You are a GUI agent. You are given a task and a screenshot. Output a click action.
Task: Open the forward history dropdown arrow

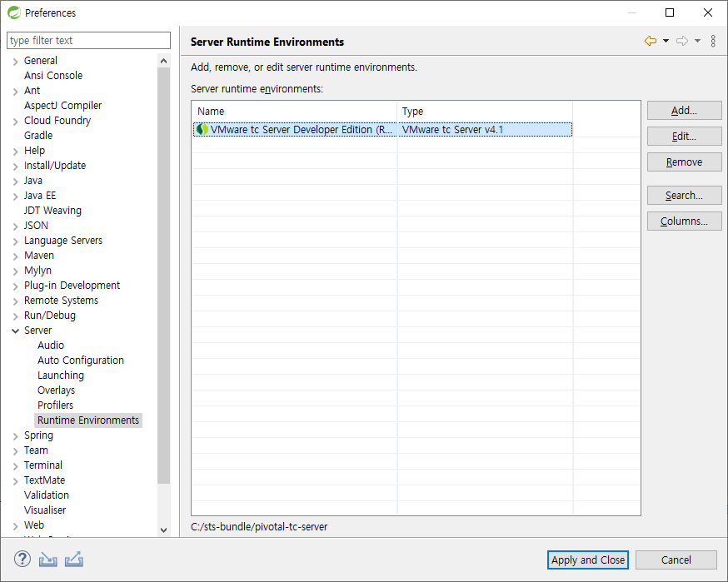pos(697,42)
